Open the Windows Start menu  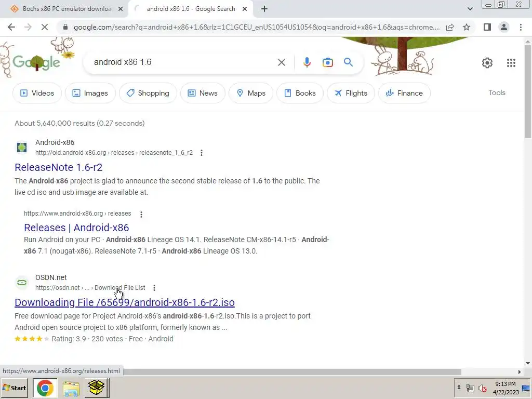[x=14, y=388]
